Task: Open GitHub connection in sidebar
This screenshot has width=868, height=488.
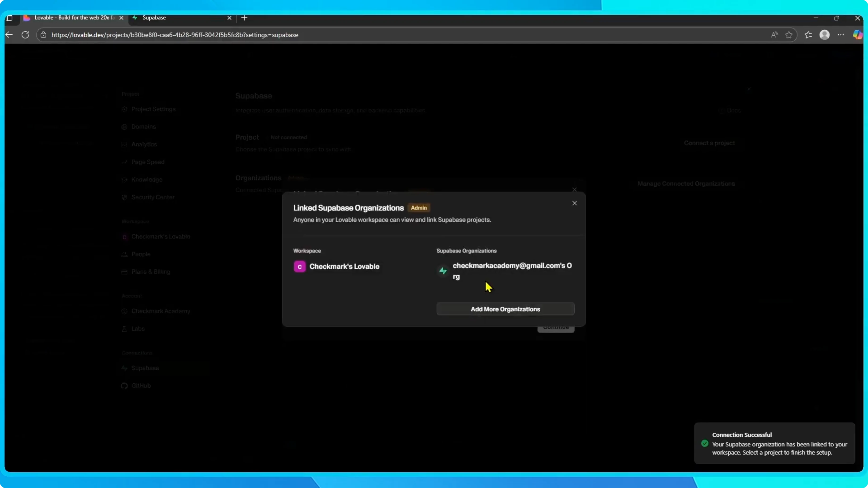Action: coord(136,386)
